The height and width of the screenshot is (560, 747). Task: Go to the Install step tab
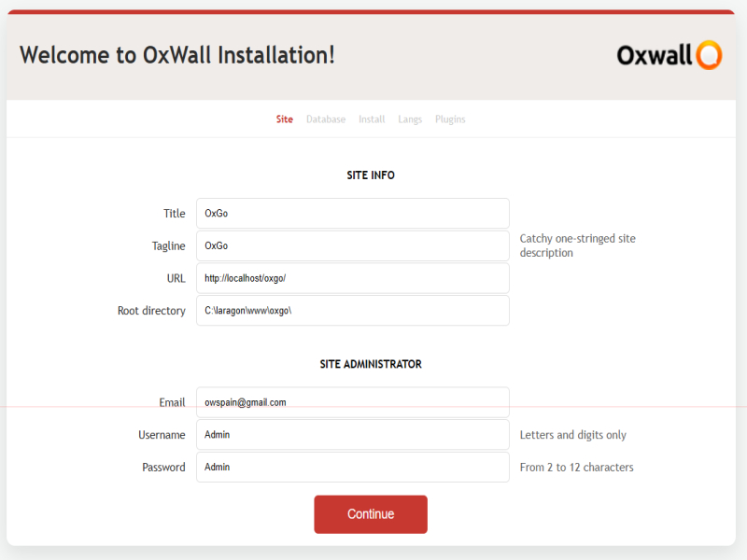tap(372, 119)
